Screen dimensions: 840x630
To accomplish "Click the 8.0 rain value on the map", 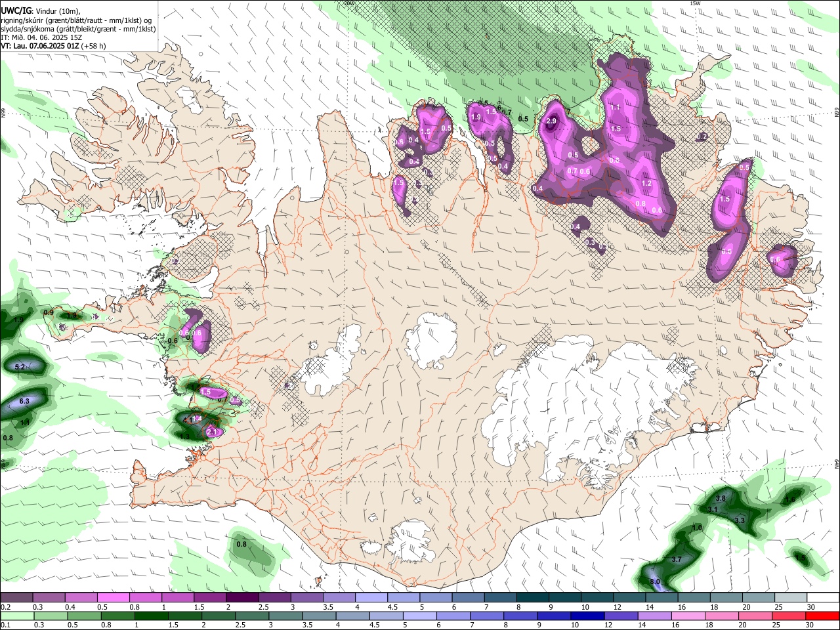I will click(654, 582).
